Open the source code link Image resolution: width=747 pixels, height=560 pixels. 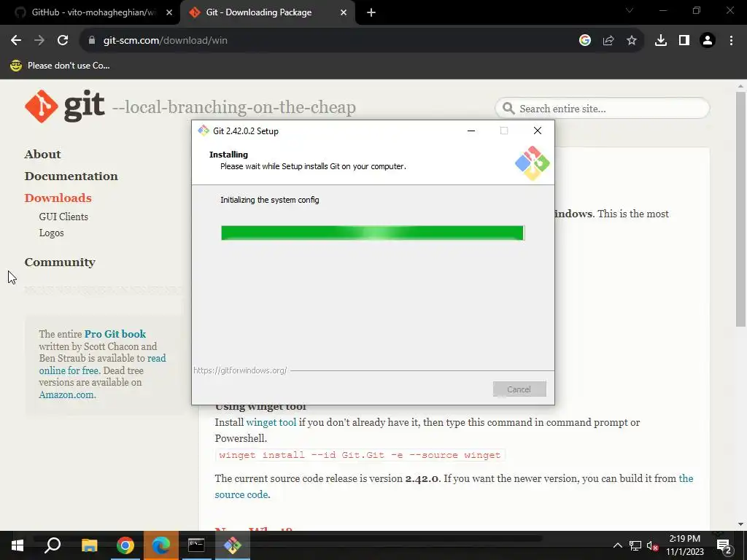click(x=242, y=495)
